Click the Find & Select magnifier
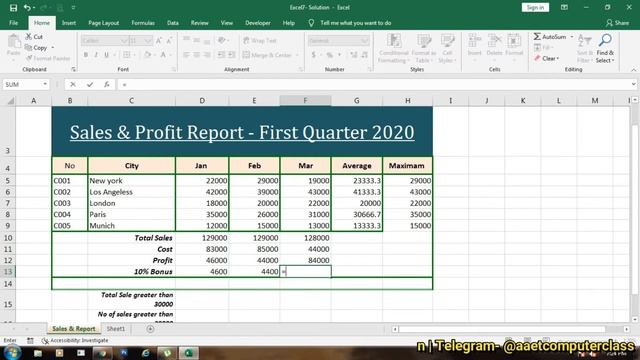 coord(605,40)
